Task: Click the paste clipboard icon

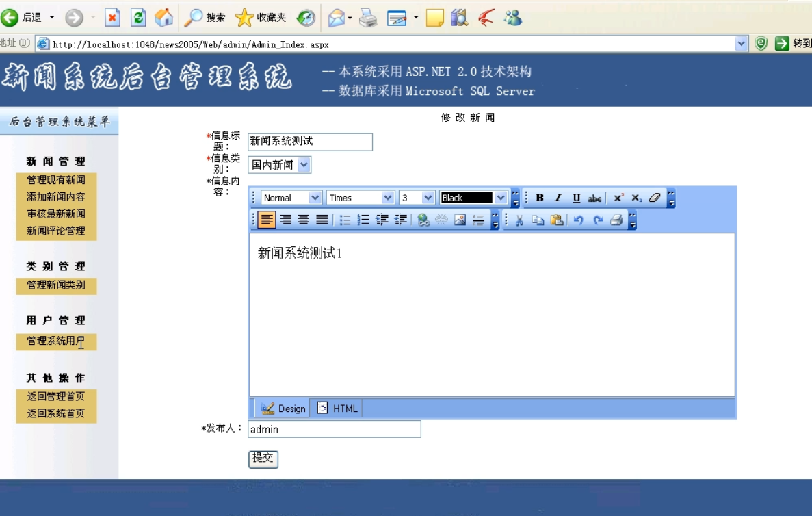Action: click(x=557, y=220)
